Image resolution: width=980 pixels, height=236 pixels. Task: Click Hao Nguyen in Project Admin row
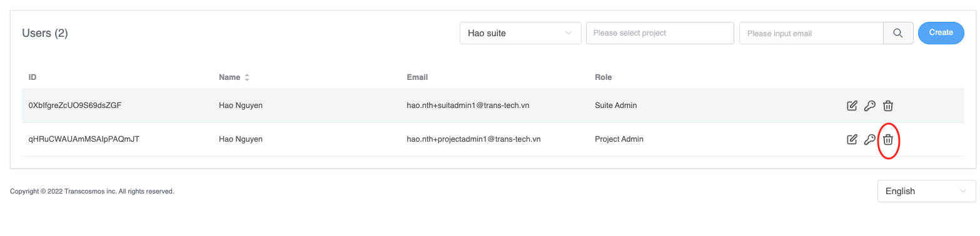coord(241,139)
